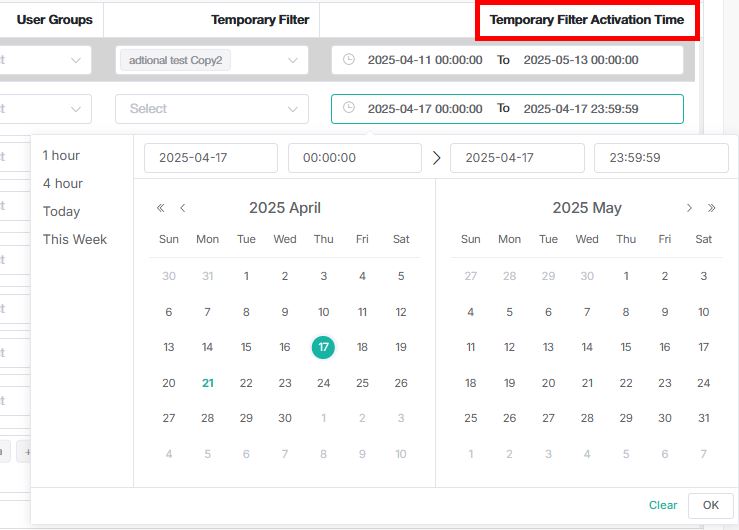739x530 pixels.
Task: Pick May 15 in the right calendar
Action: tap(626, 347)
